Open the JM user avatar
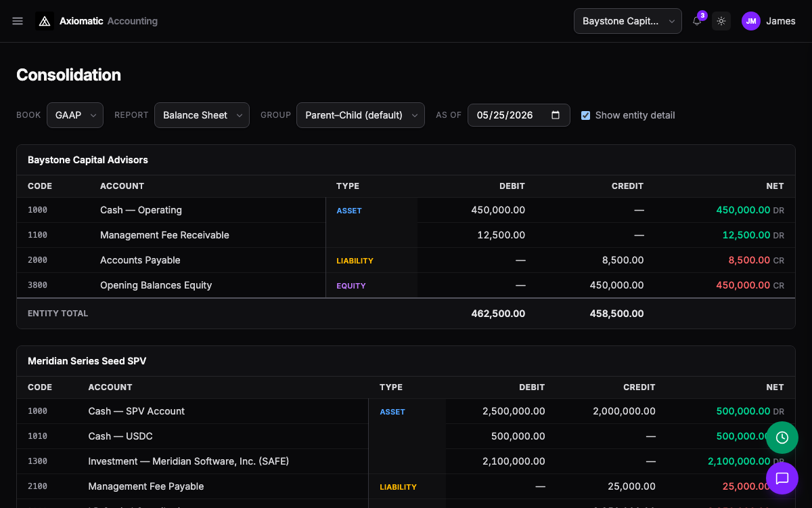 tap(751, 21)
